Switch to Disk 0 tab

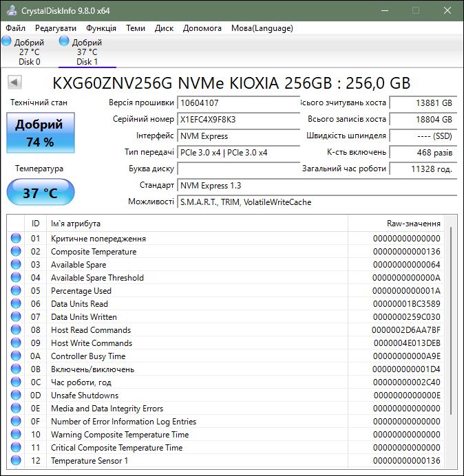(x=29, y=52)
